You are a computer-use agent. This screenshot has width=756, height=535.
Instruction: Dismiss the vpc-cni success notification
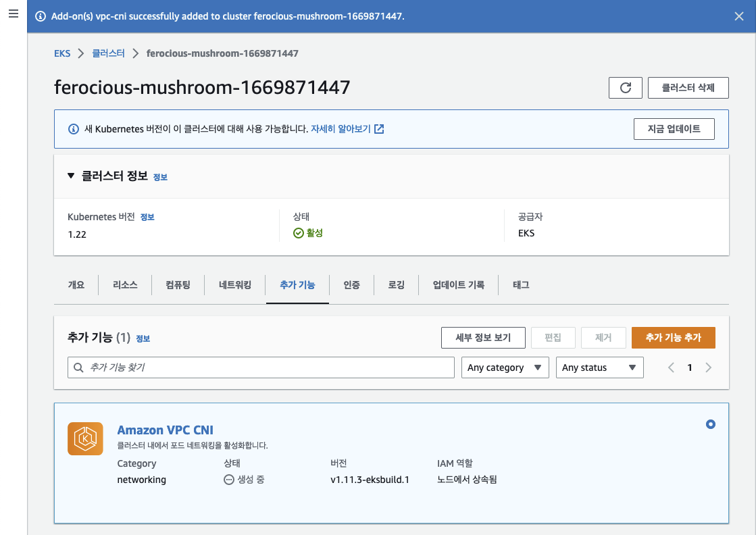[x=738, y=16]
